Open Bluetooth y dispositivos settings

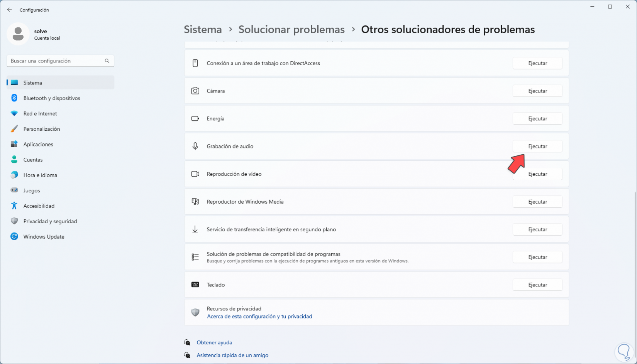click(x=52, y=98)
